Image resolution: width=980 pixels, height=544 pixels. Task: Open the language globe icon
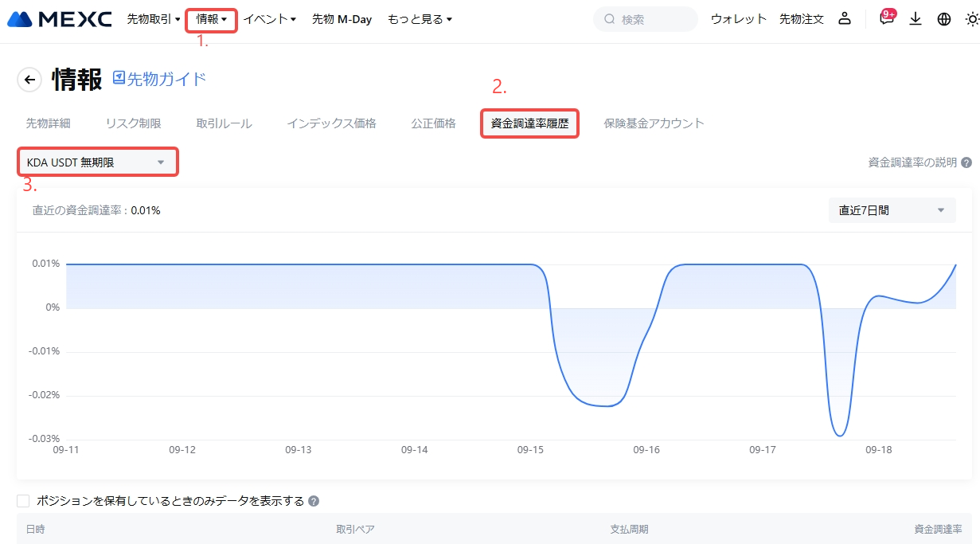[944, 19]
